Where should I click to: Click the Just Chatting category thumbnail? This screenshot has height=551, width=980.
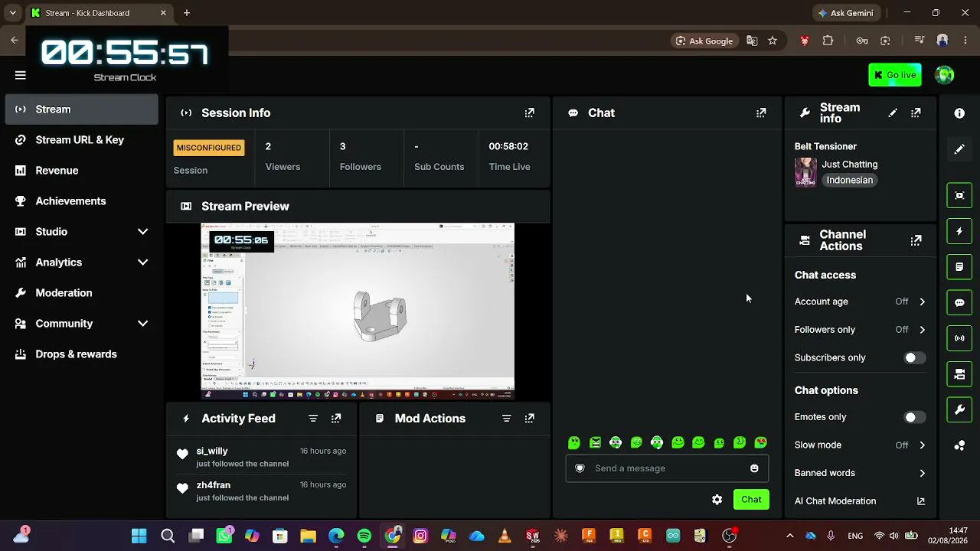[805, 172]
